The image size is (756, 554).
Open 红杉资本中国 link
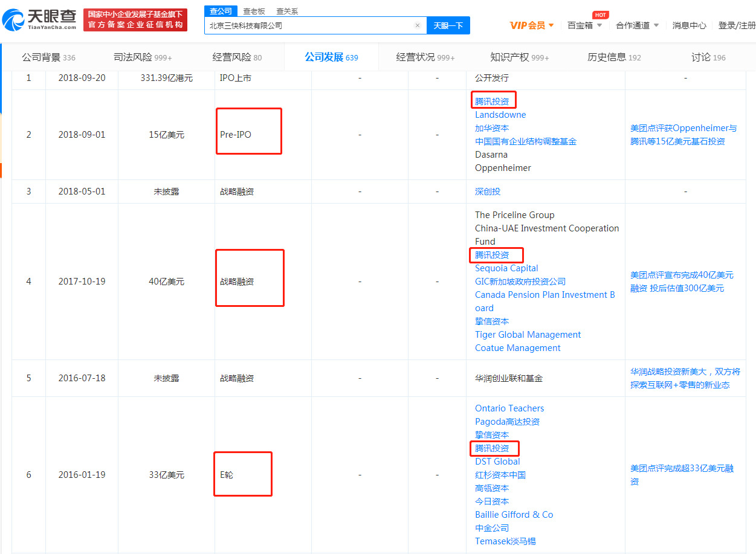point(500,475)
